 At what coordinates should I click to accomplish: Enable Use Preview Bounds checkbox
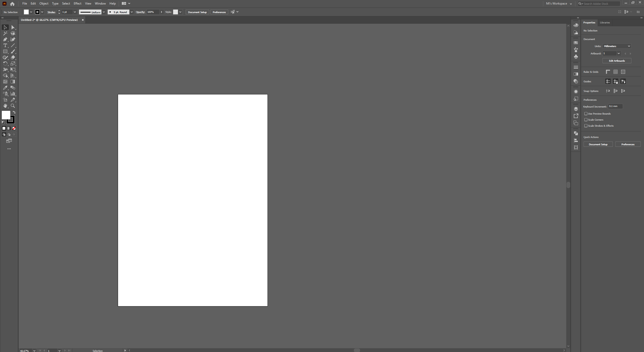pos(586,114)
